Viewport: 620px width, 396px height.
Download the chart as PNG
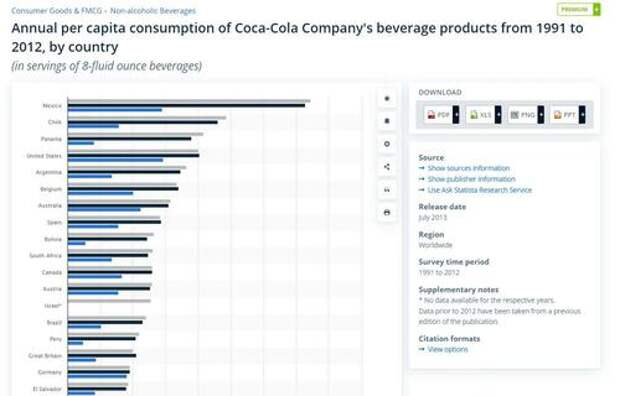coord(522,115)
